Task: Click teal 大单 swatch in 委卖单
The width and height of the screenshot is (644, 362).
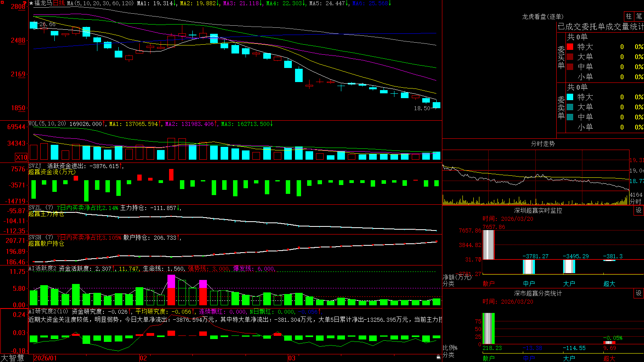Action: point(570,107)
